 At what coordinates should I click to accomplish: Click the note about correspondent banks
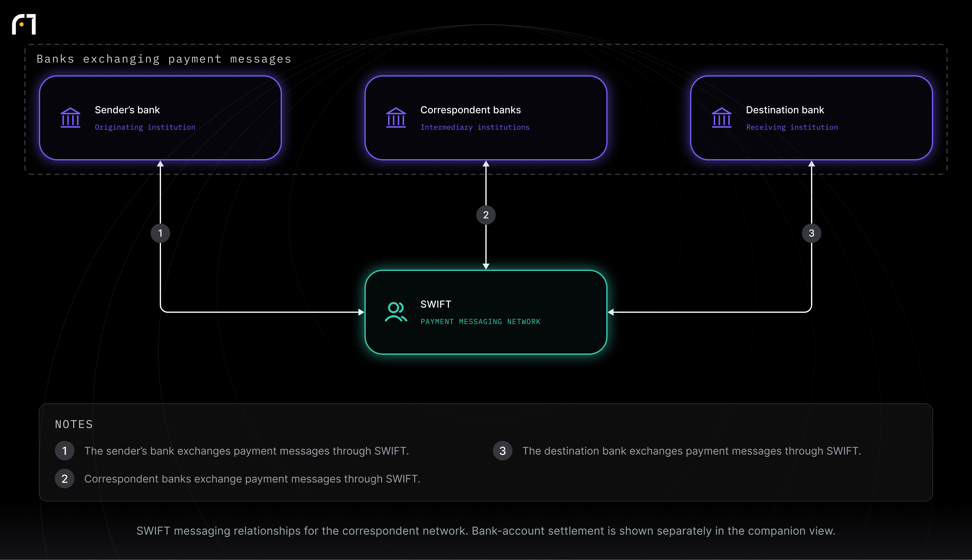pos(252,479)
